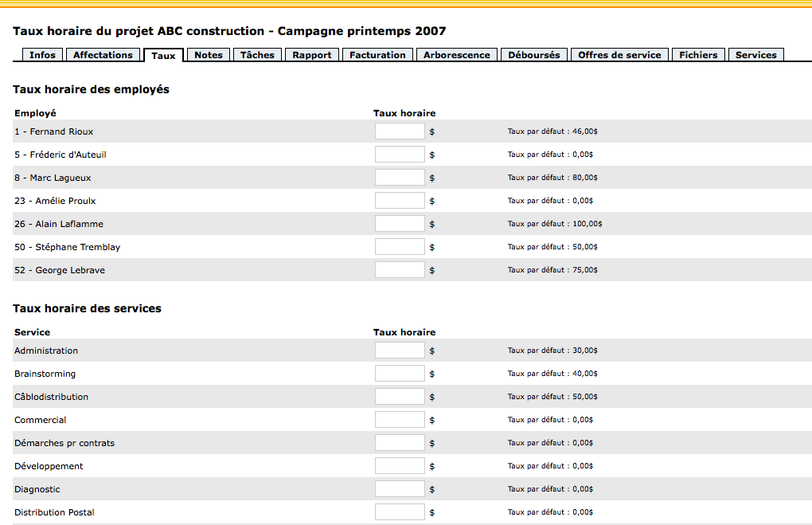Switch to the Fichiers tab
Image resolution: width=812 pixels, height=525 pixels.
[698, 55]
